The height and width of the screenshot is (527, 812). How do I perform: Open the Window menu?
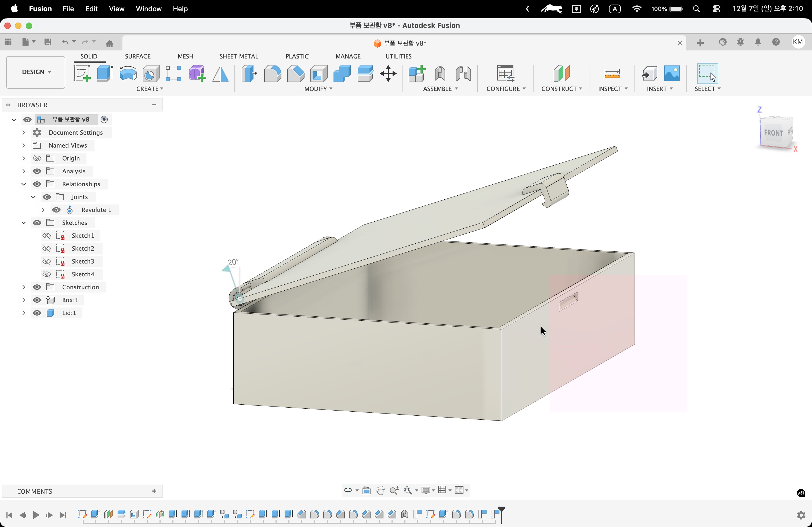click(x=149, y=9)
